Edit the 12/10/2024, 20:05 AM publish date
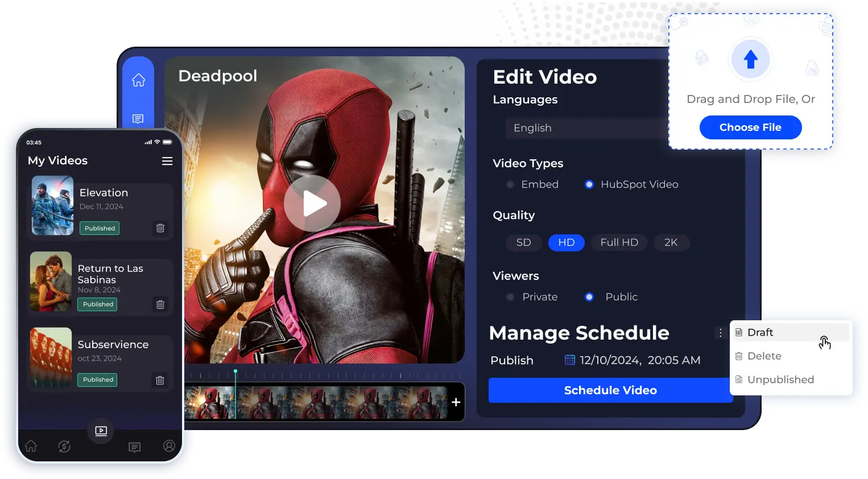This screenshot has width=868, height=479. coord(640,360)
